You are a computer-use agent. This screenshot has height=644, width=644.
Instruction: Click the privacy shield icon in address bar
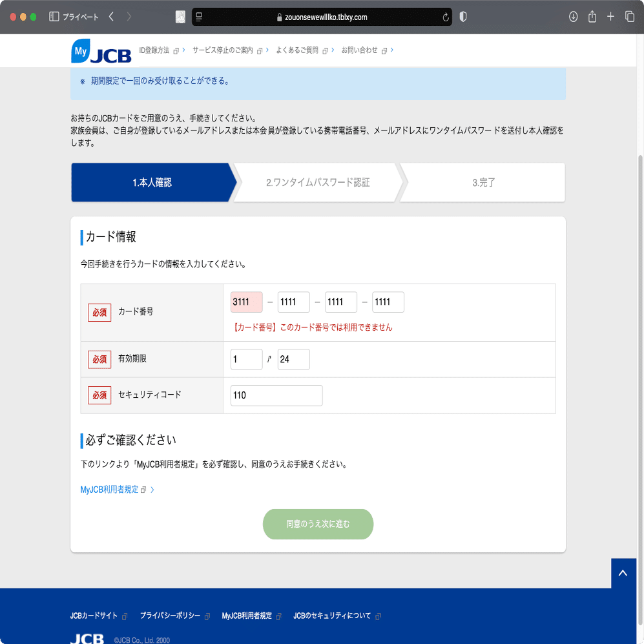point(462,17)
